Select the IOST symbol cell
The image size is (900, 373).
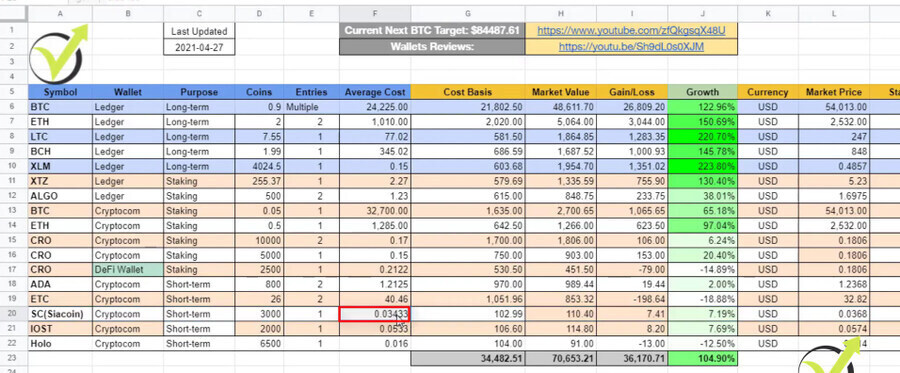point(60,329)
